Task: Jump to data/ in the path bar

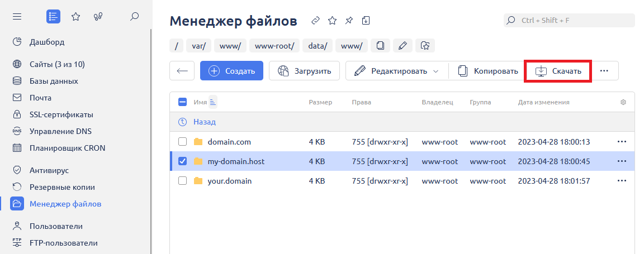Action: (x=318, y=46)
